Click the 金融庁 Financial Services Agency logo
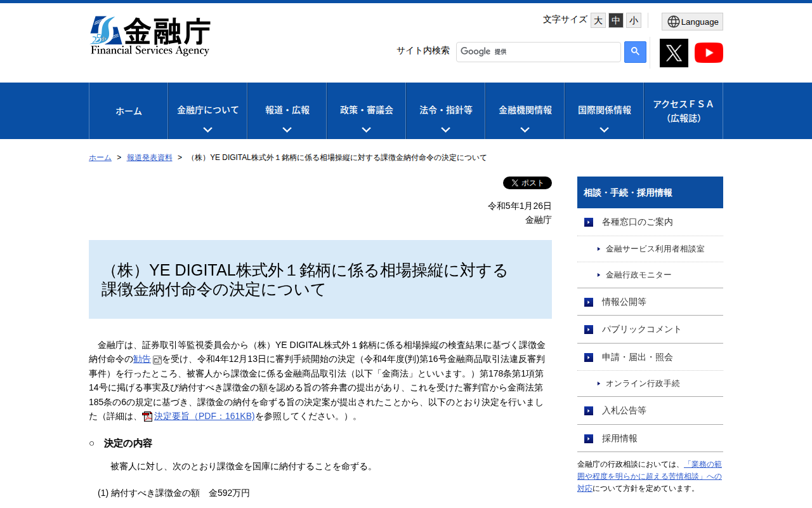The height and width of the screenshot is (508, 812). point(150,36)
